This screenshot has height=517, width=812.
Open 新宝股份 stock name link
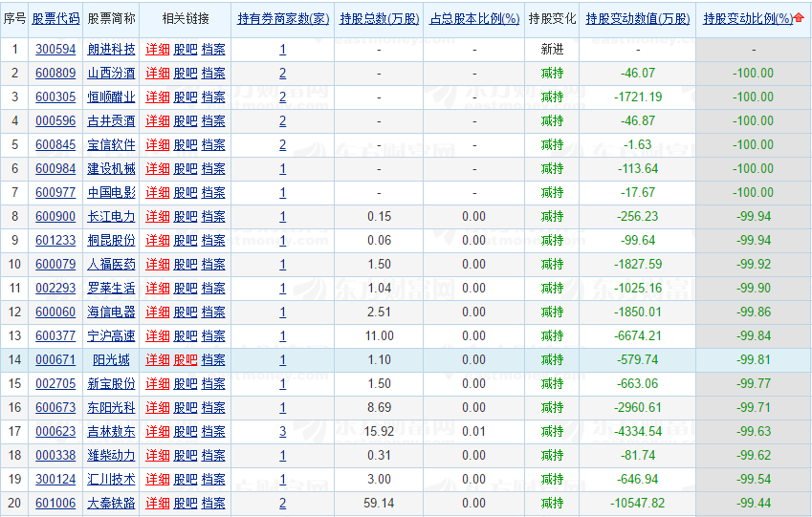(x=111, y=383)
